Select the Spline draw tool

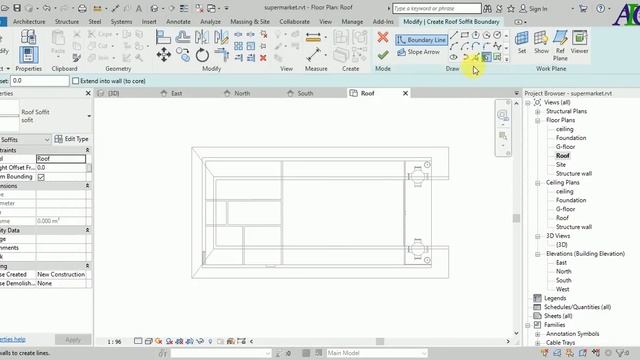point(497,46)
